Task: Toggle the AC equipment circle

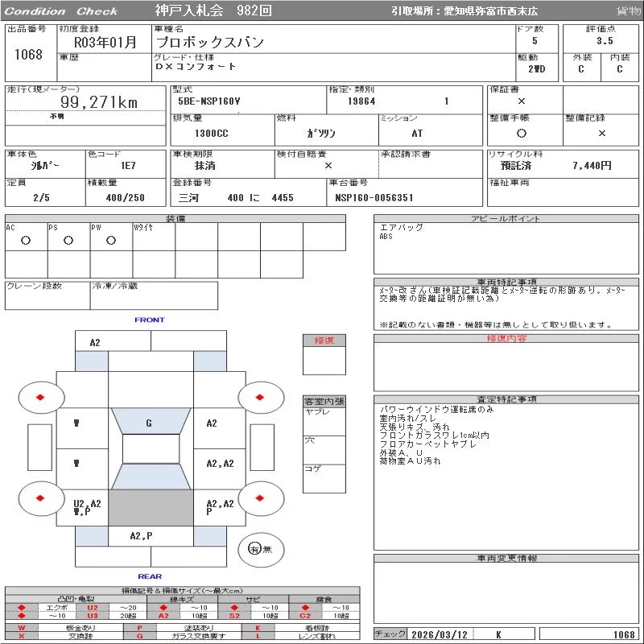Action: click(26, 240)
